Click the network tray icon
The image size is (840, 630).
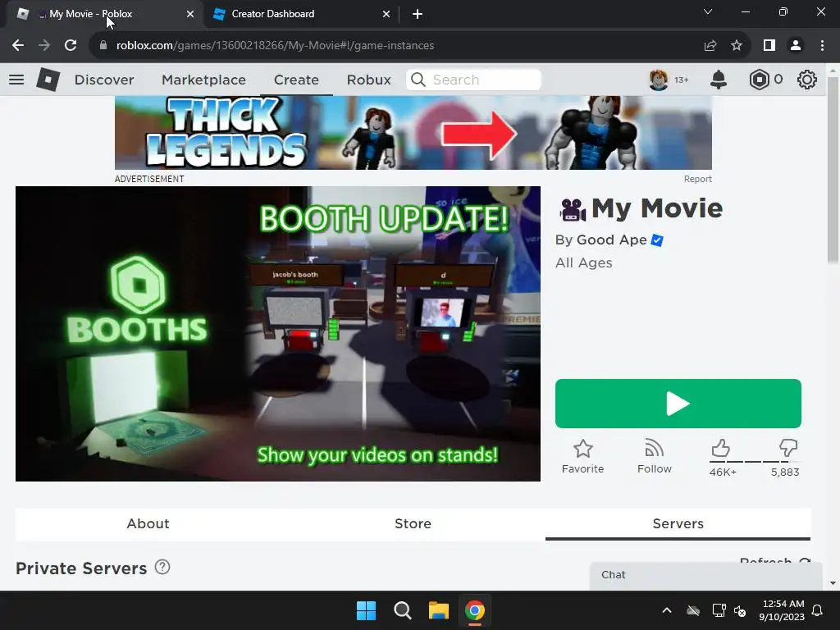[x=718, y=610]
